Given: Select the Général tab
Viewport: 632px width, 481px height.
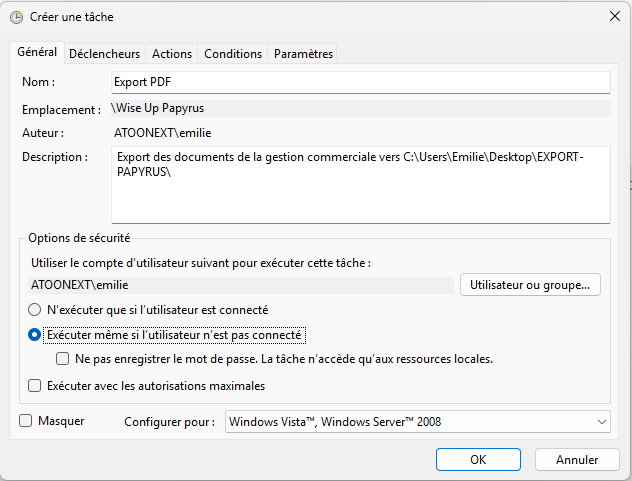Looking at the screenshot, I should (37, 53).
